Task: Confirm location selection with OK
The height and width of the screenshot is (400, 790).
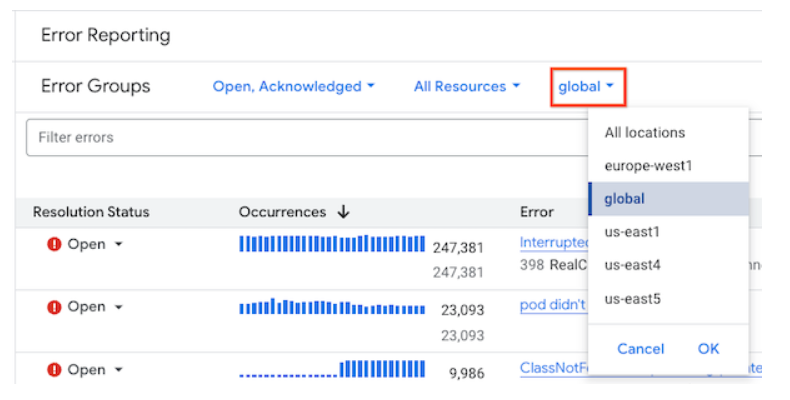Action: tap(708, 349)
